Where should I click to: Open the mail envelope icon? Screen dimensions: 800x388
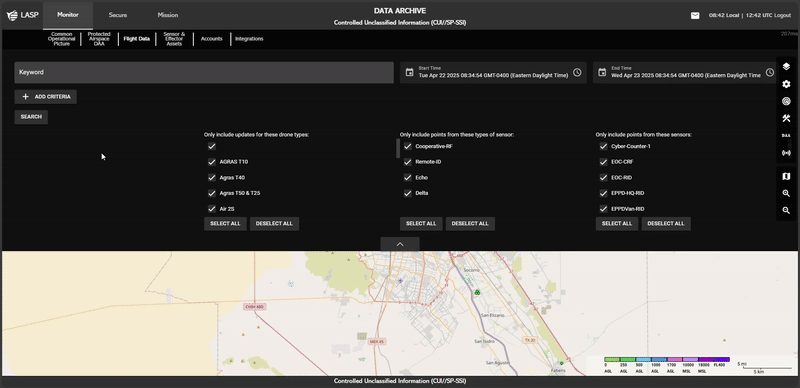pos(695,16)
